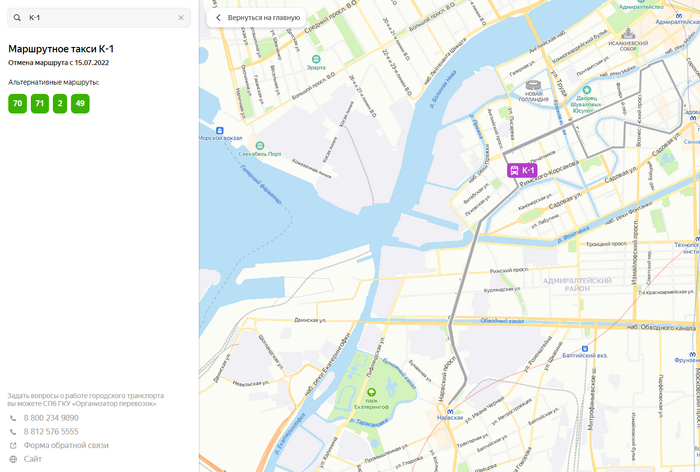The height and width of the screenshot is (472, 700).
Task: Call phone number 8 800 234 9890
Action: [51, 418]
